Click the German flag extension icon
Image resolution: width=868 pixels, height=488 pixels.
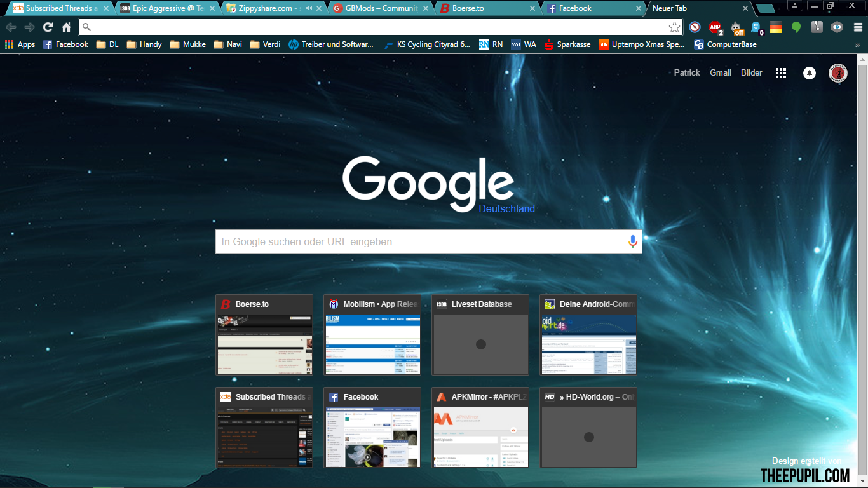pyautogui.click(x=776, y=27)
